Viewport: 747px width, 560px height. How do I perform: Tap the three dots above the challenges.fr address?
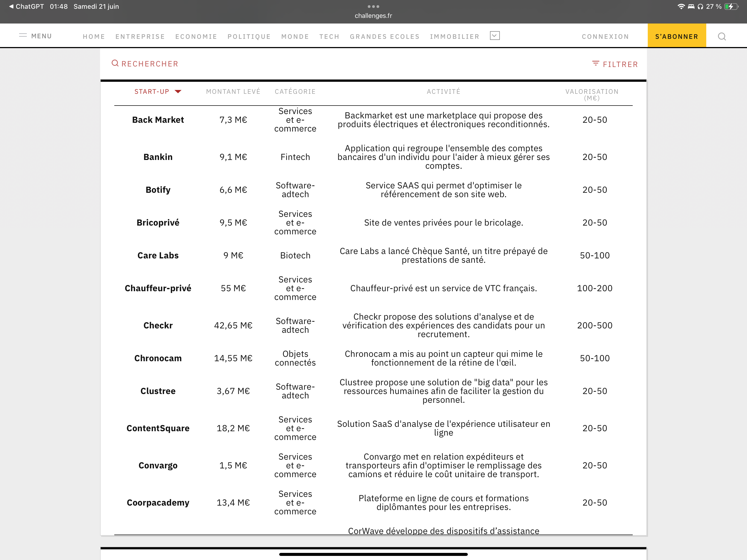[373, 6]
